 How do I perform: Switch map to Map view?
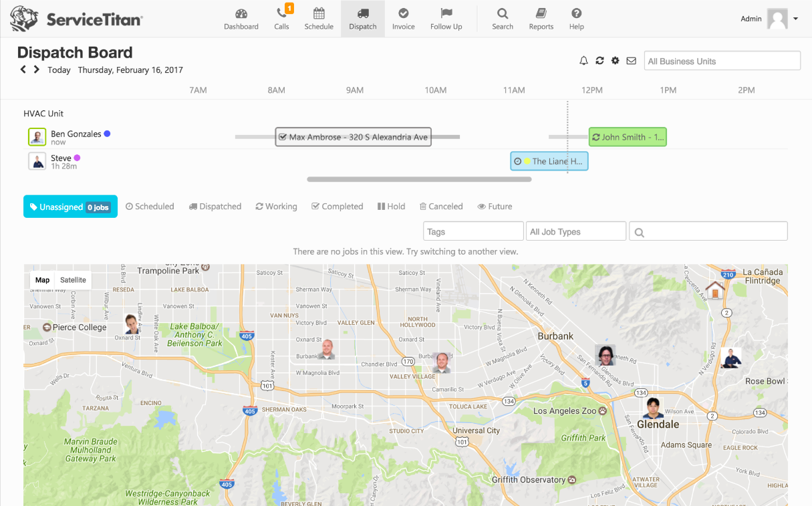click(x=43, y=280)
